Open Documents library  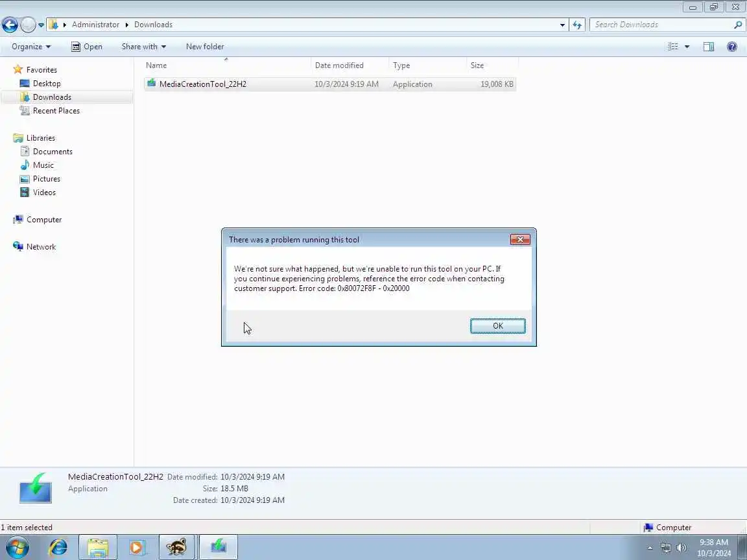tap(53, 152)
